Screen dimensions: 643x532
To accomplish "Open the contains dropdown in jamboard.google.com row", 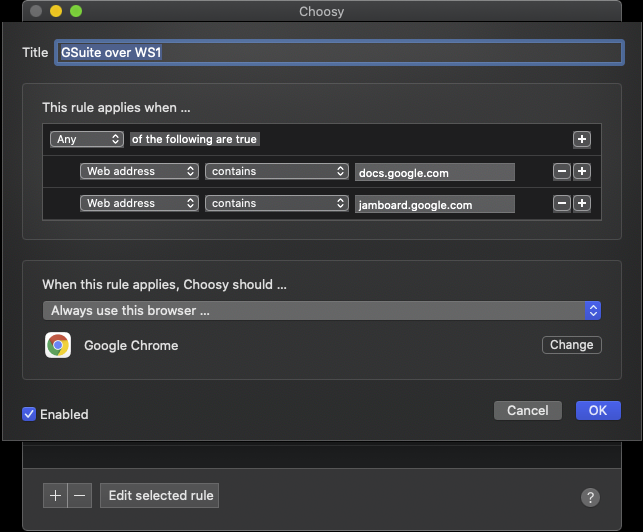I will pos(277,203).
